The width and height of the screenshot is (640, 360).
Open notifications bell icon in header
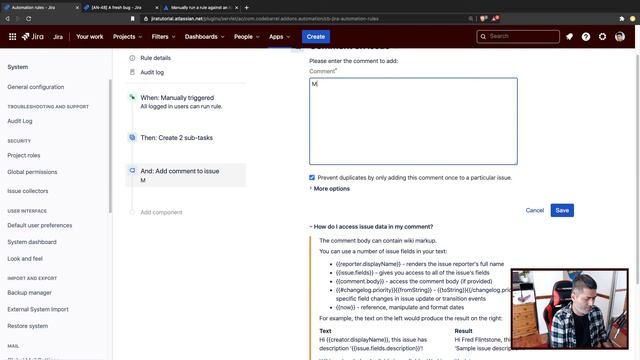[x=569, y=37]
